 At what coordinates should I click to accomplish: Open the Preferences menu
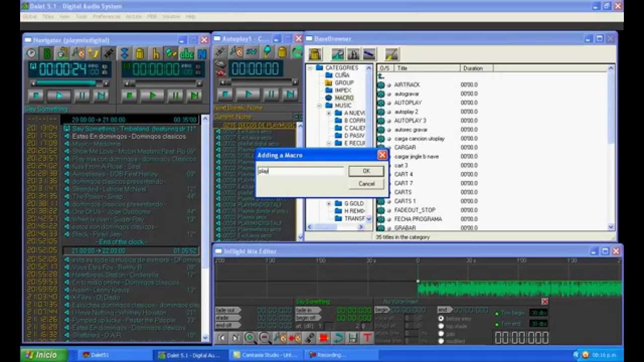point(107,17)
